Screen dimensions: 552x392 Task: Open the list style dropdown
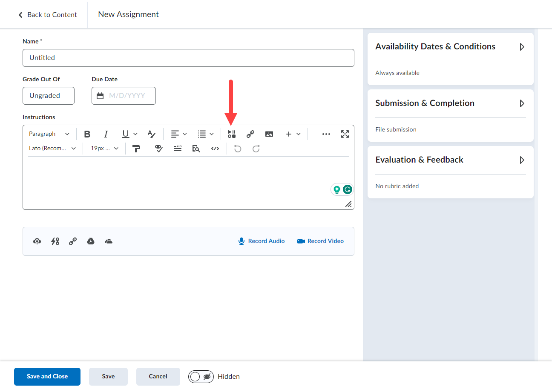pyautogui.click(x=206, y=134)
